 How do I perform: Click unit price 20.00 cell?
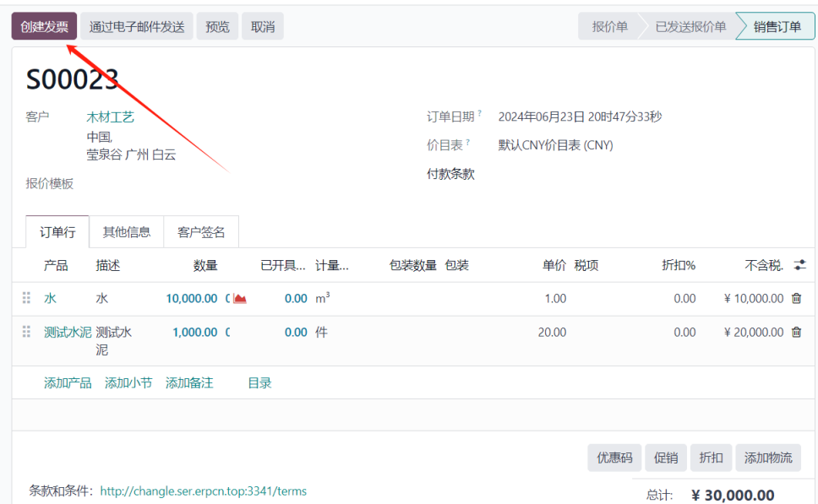coord(552,332)
